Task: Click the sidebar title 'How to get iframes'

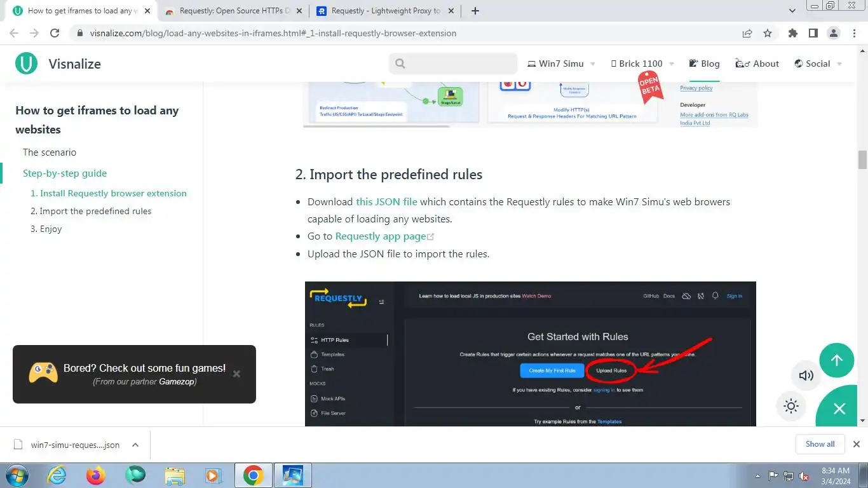Action: (x=97, y=119)
